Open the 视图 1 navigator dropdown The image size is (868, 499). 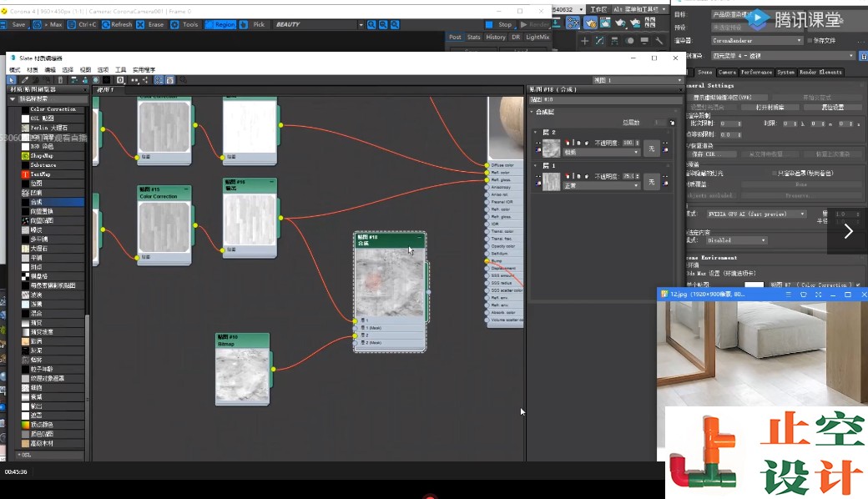click(x=637, y=80)
